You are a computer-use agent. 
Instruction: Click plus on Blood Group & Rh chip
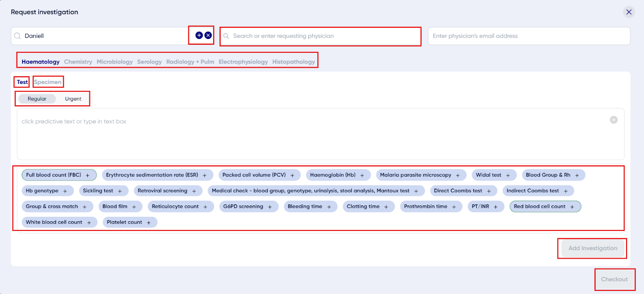point(577,175)
